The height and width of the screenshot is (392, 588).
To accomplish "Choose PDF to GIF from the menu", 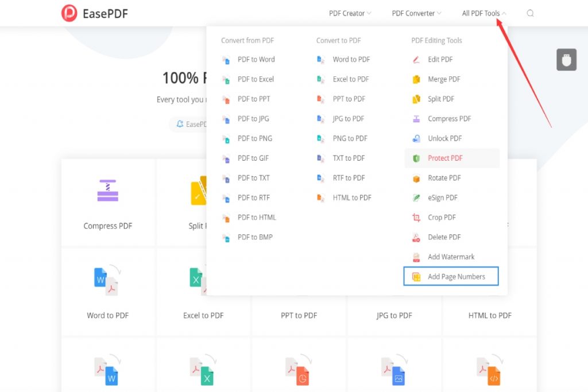I will (x=253, y=158).
